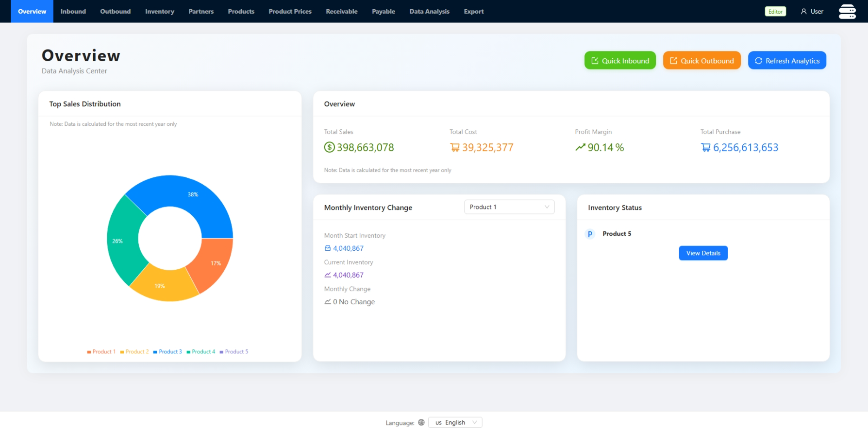Viewport: 868px width, 433px height.
Task: Click the Editor role tag
Action: (775, 12)
